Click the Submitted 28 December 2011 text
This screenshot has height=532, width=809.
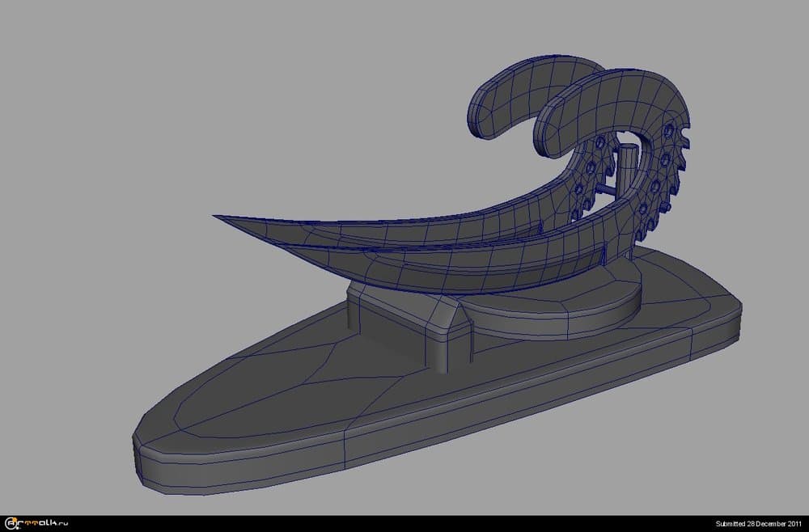click(759, 524)
